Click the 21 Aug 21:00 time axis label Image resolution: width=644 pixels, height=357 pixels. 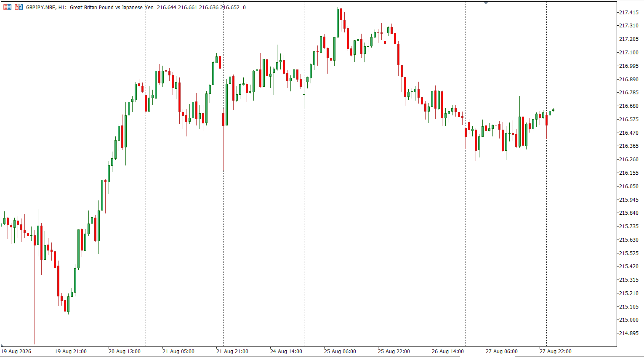pos(232,352)
